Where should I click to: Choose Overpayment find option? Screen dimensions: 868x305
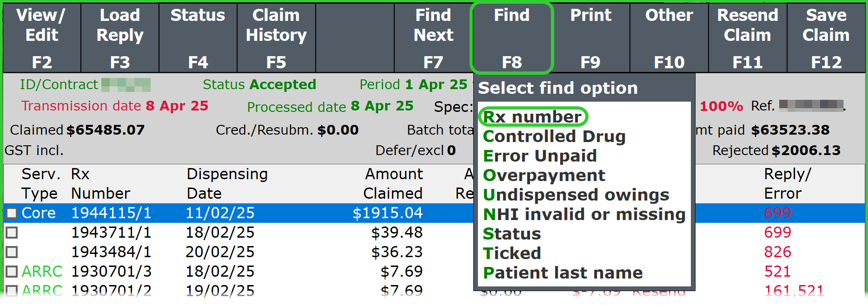tap(544, 175)
